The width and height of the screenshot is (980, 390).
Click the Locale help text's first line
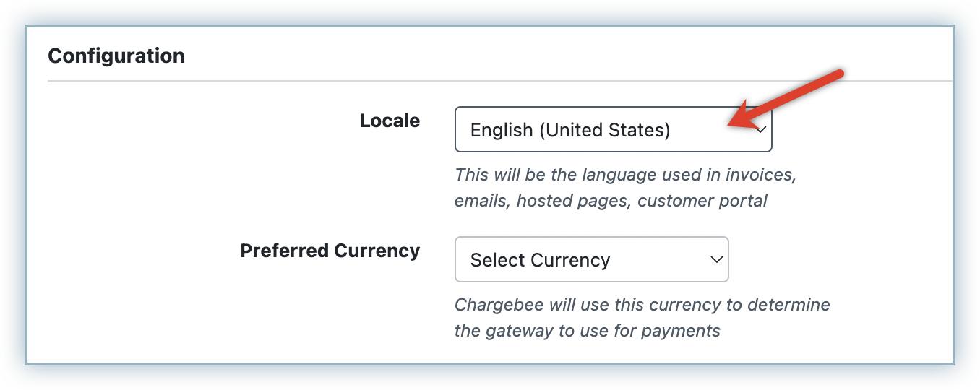[625, 175]
